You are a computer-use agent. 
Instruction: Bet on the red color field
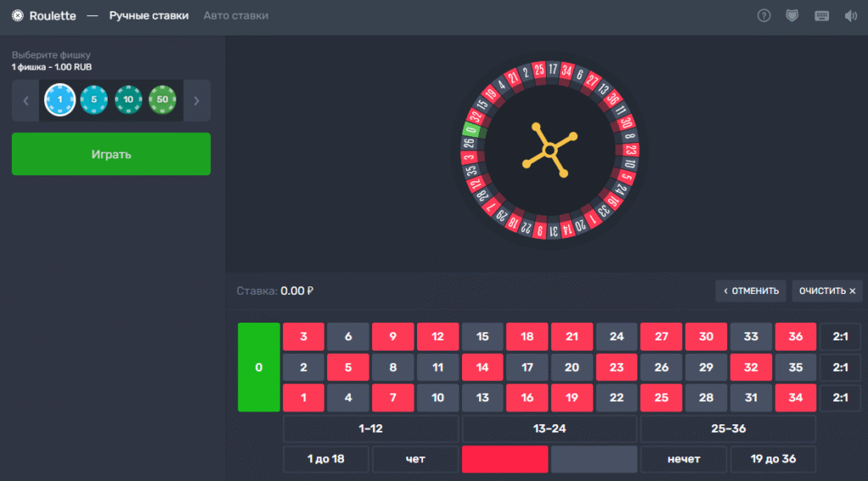click(x=505, y=459)
